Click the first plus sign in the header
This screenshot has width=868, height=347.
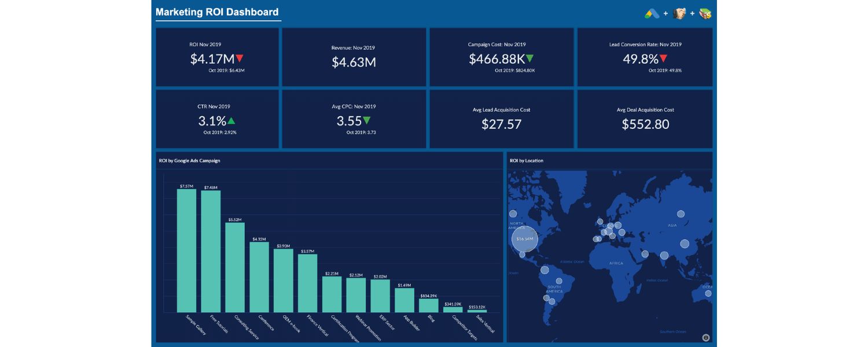665,13
